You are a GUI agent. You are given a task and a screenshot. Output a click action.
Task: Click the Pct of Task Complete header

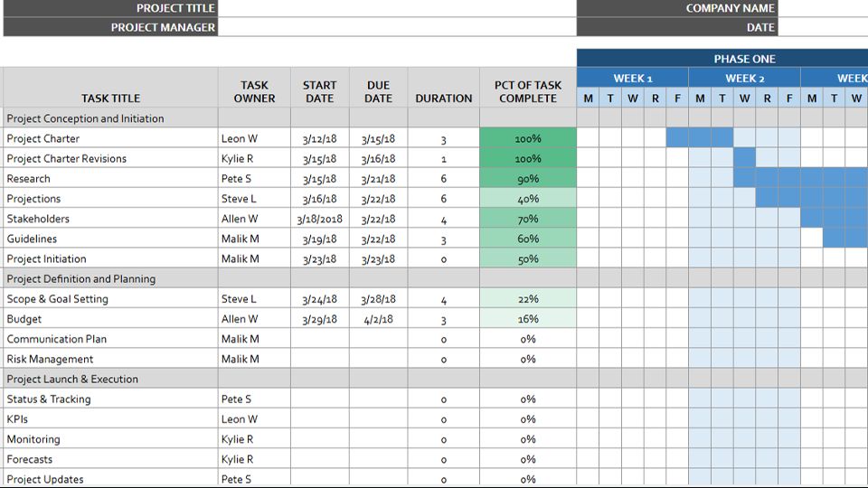coord(528,91)
